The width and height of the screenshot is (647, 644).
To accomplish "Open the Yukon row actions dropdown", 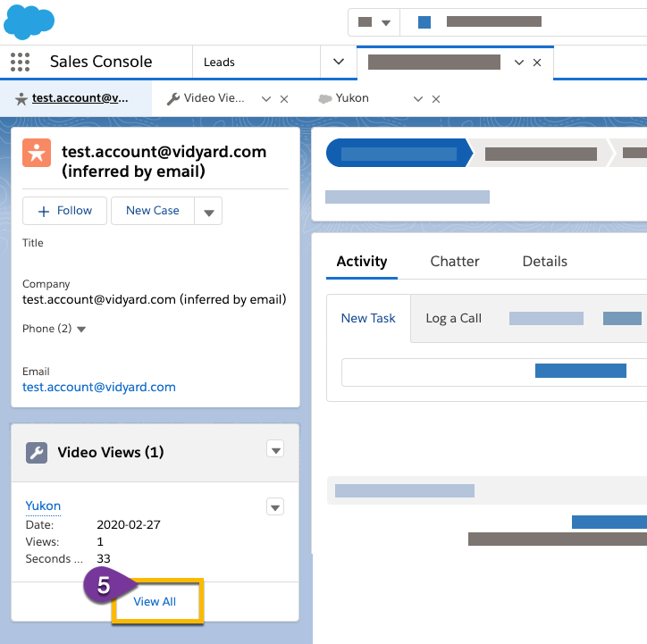I will [275, 506].
